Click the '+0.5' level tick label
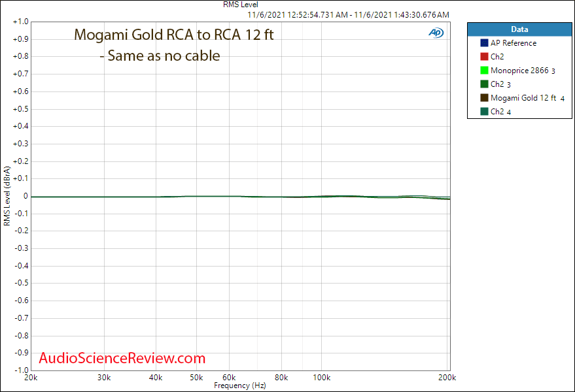 20,109
